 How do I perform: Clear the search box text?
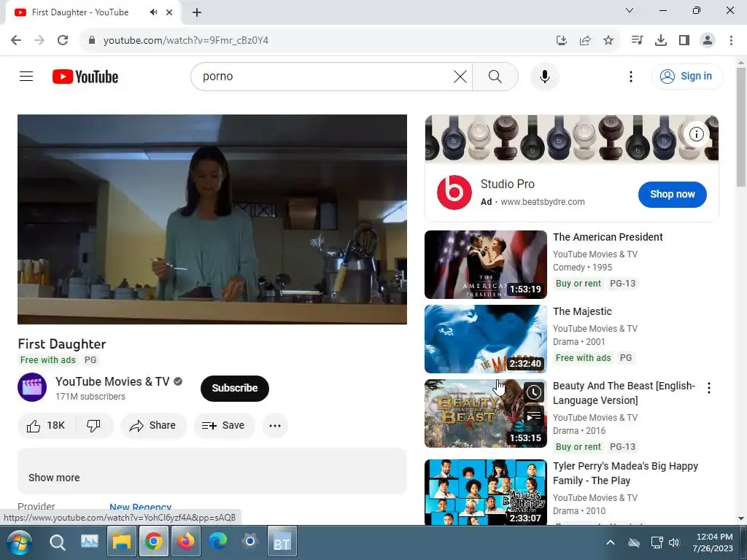(x=460, y=76)
